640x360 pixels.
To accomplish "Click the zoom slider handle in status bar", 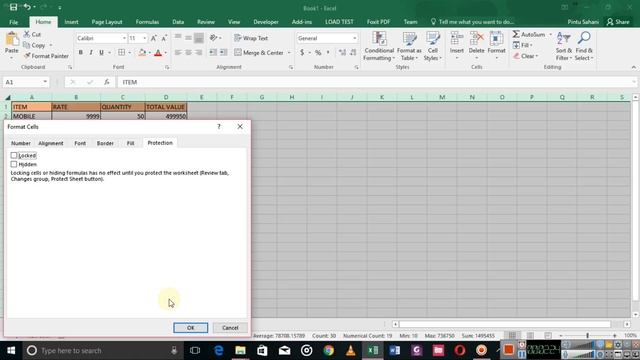I will pos(588,336).
